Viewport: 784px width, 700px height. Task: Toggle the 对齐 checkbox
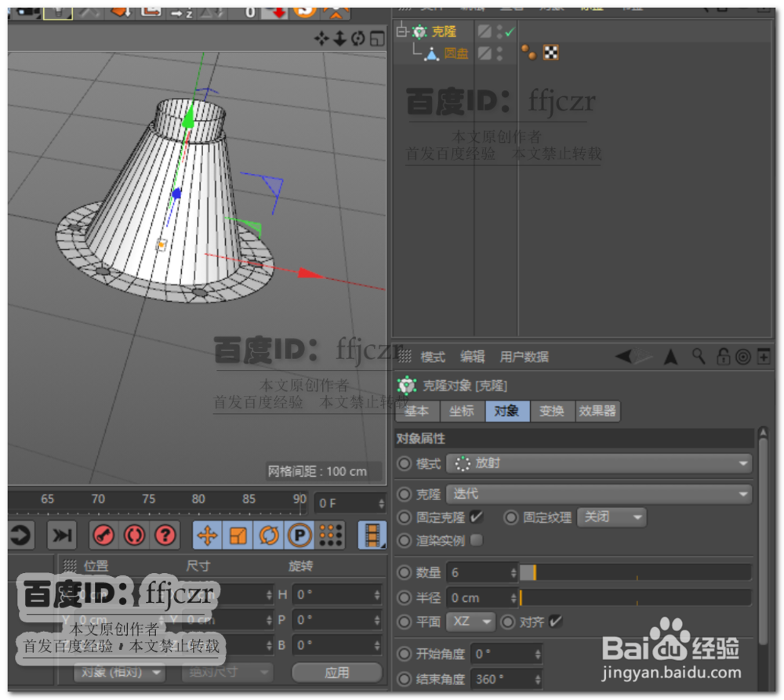(556, 622)
